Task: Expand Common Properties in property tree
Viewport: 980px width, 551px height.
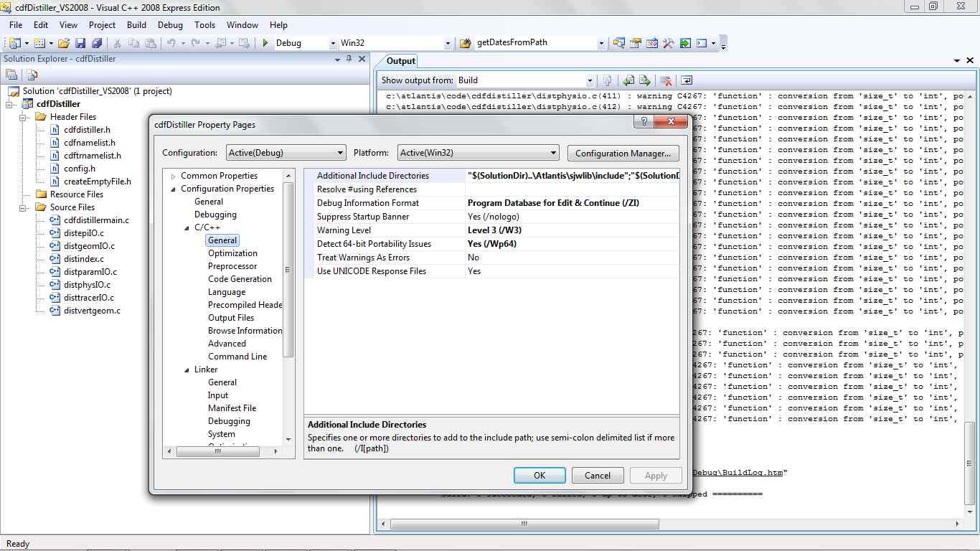Action: (173, 176)
